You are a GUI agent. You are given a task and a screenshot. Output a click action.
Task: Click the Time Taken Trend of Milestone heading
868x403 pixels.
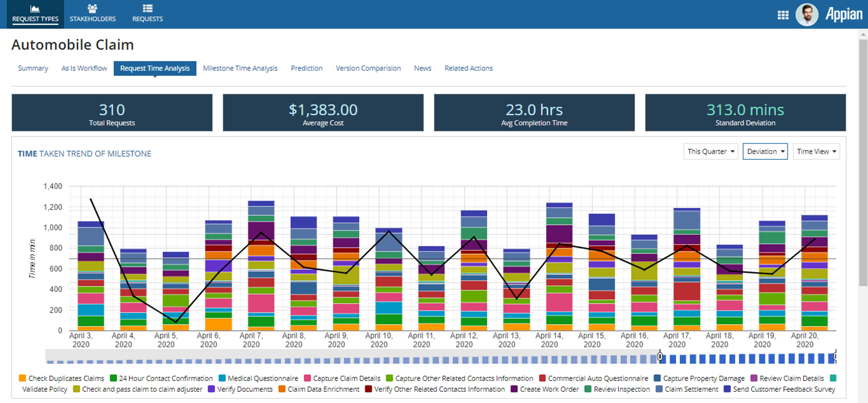pyautogui.click(x=85, y=154)
